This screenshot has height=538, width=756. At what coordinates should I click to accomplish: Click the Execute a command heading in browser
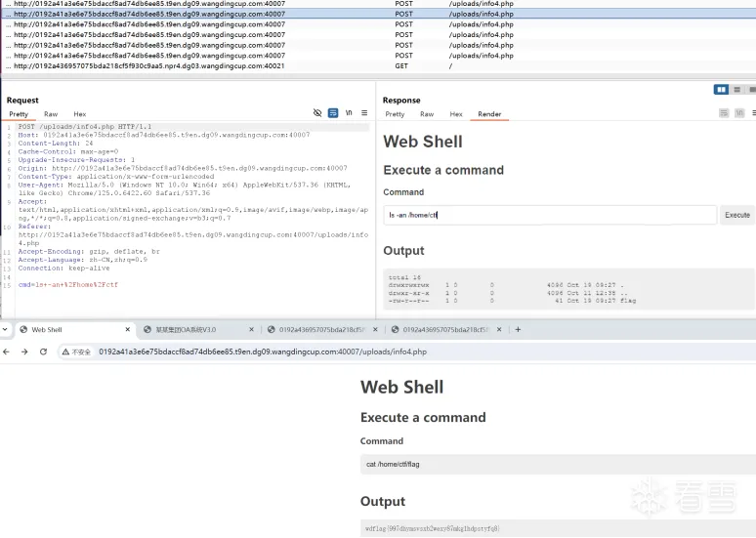pos(423,418)
